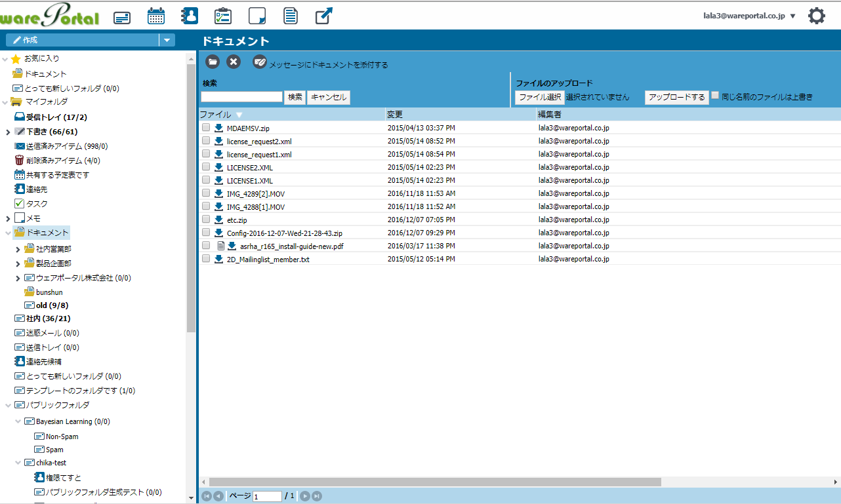Open the dropdown arrow beside 作成 button
Viewport: 841px width, 504px height.
pyautogui.click(x=167, y=40)
